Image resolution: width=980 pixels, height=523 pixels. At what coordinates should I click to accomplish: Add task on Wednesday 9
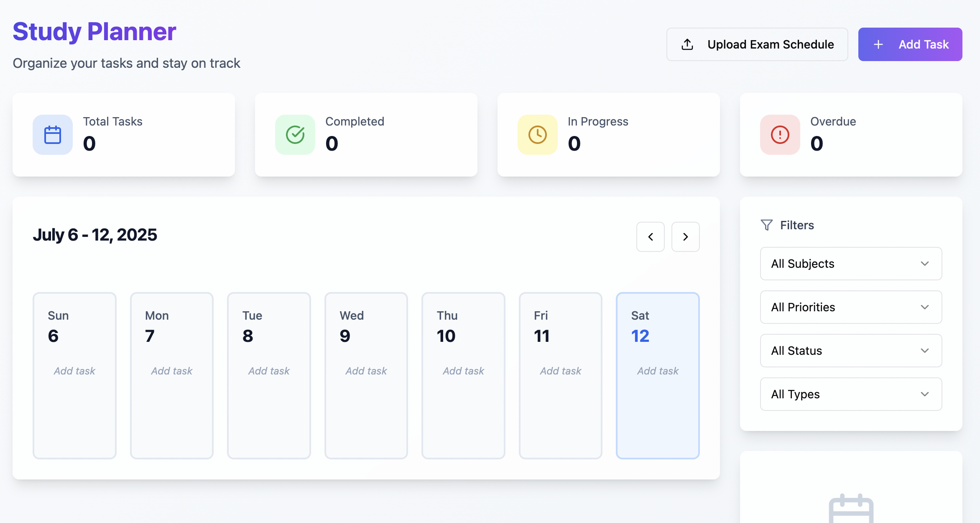point(366,371)
